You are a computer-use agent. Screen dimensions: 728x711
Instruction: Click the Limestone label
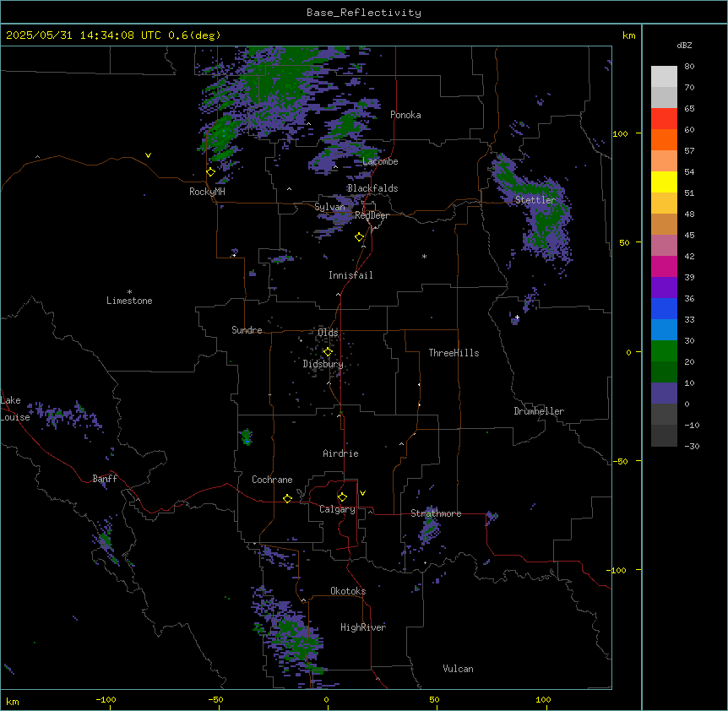[129, 301]
